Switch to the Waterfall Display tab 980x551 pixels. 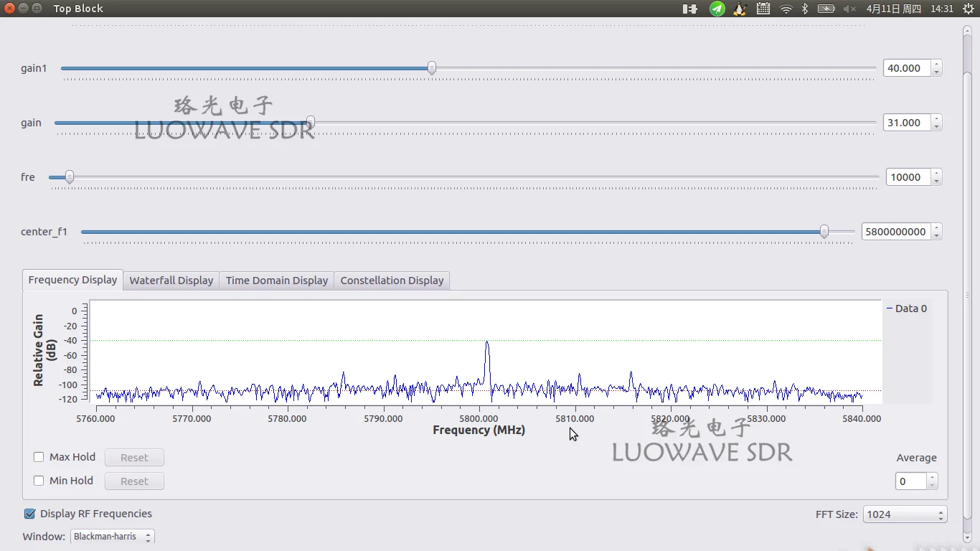point(171,280)
